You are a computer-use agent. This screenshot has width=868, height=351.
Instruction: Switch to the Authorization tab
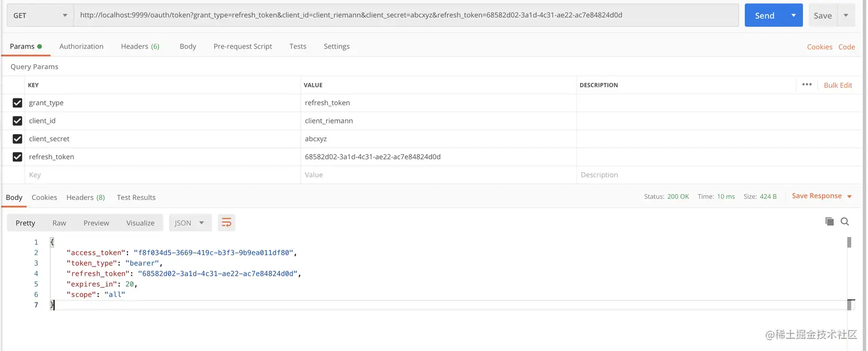tap(82, 46)
